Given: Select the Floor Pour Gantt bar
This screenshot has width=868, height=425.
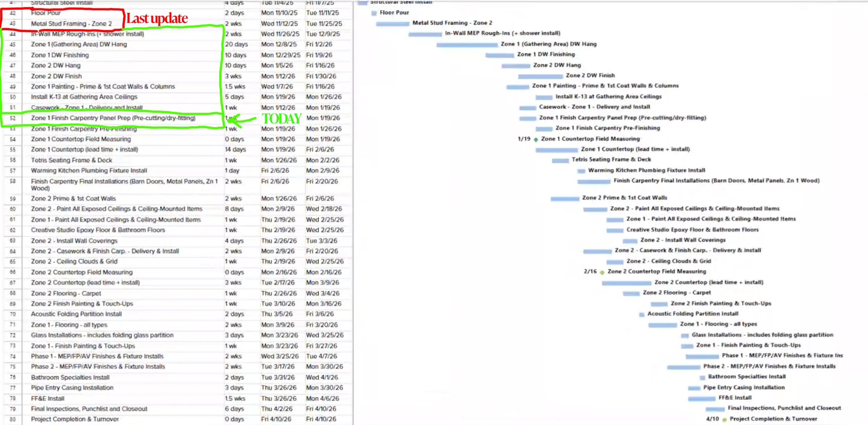Looking at the screenshot, I should 374,13.
